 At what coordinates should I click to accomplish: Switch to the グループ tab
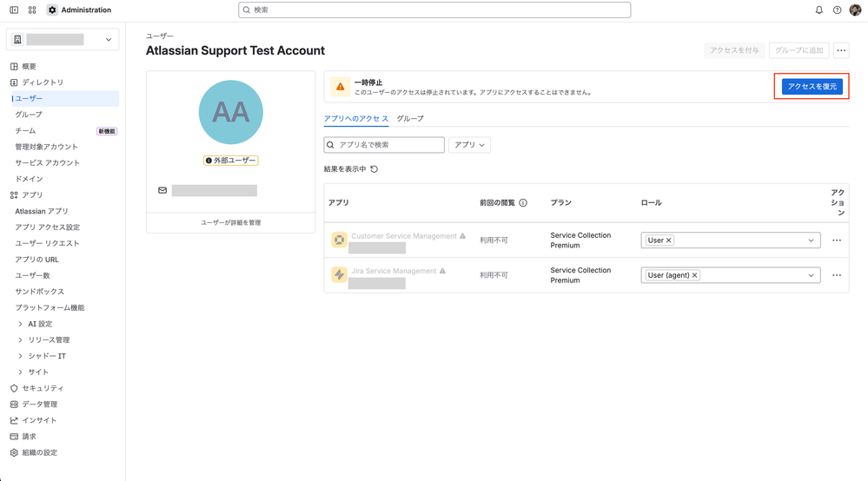click(410, 119)
